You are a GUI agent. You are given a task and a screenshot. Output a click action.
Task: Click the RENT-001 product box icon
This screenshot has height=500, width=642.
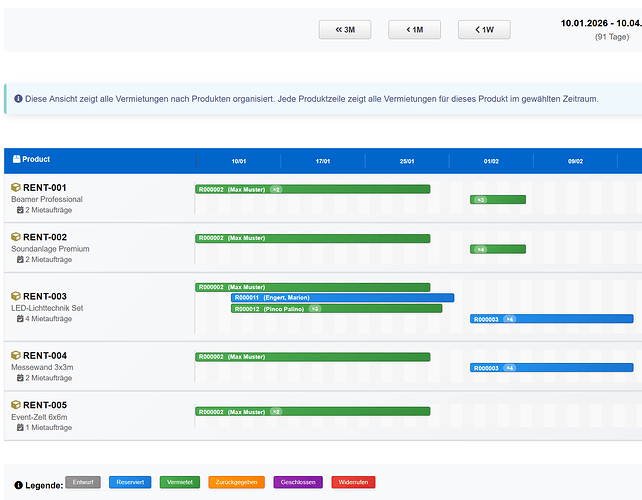[x=16, y=188]
